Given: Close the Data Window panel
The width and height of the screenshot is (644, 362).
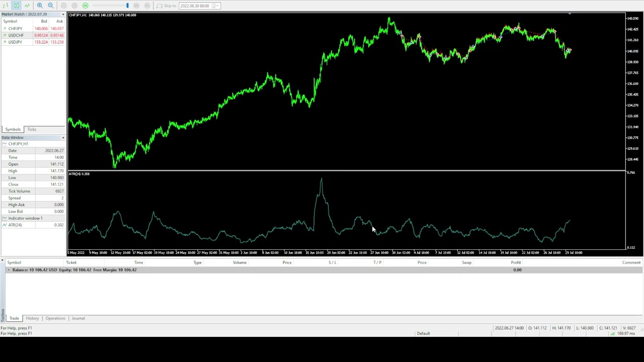Looking at the screenshot, I should pyautogui.click(x=63, y=137).
